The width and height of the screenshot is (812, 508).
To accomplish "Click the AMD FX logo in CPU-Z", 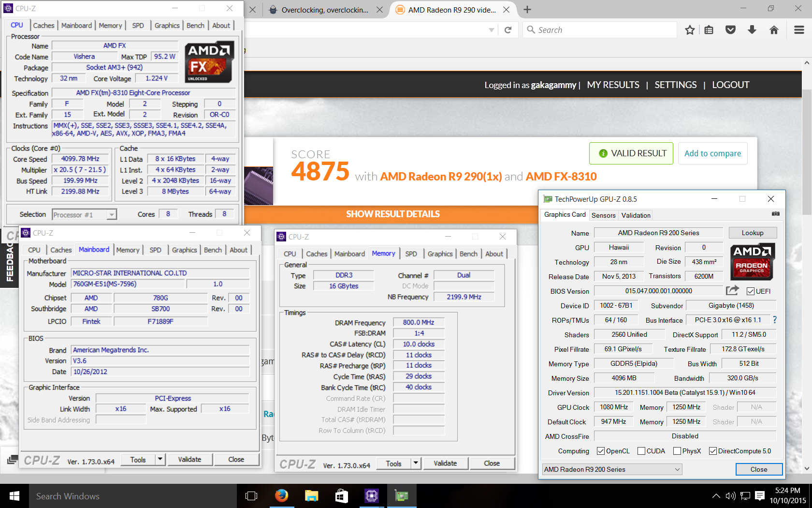I will (210, 62).
